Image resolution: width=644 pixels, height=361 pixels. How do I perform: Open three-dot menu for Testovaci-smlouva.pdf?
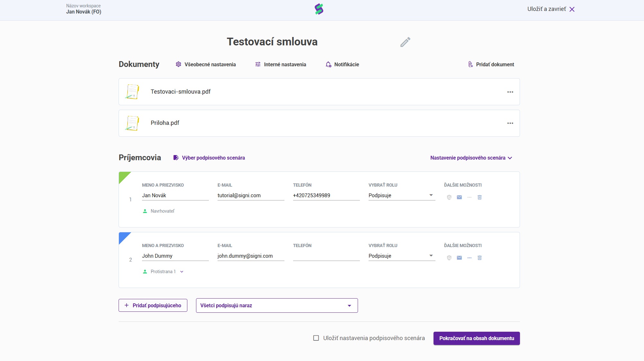[x=510, y=92]
